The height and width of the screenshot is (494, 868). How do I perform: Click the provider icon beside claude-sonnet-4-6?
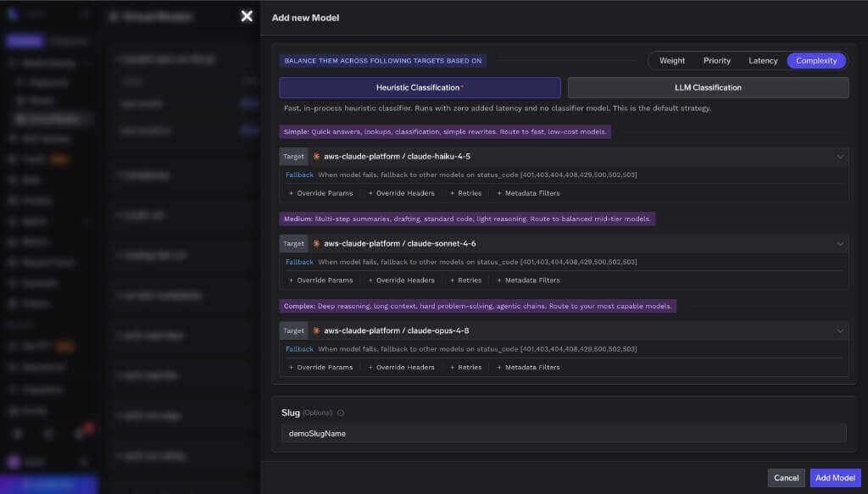[316, 243]
